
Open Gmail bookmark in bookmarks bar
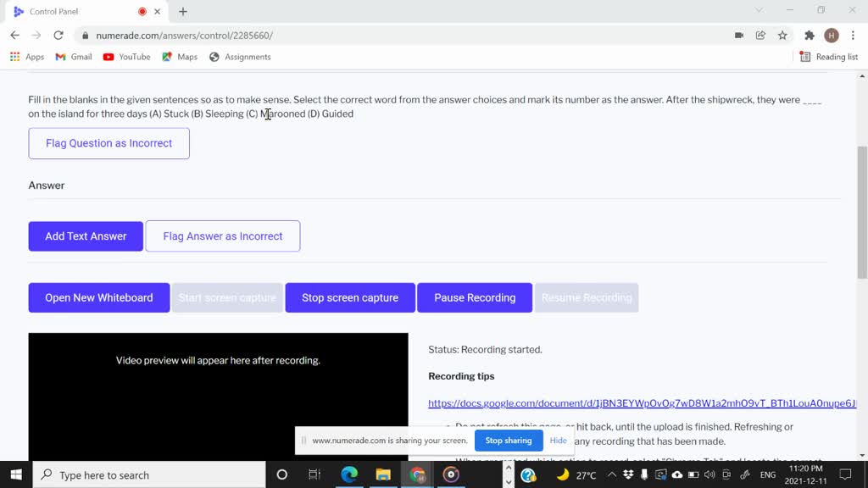74,57
